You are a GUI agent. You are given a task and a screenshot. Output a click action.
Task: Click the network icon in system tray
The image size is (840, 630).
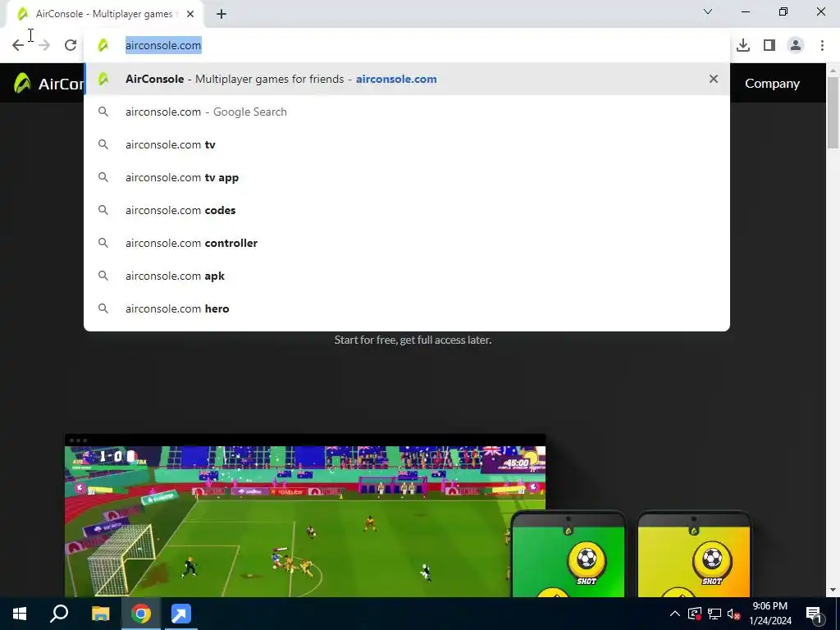pos(714,614)
